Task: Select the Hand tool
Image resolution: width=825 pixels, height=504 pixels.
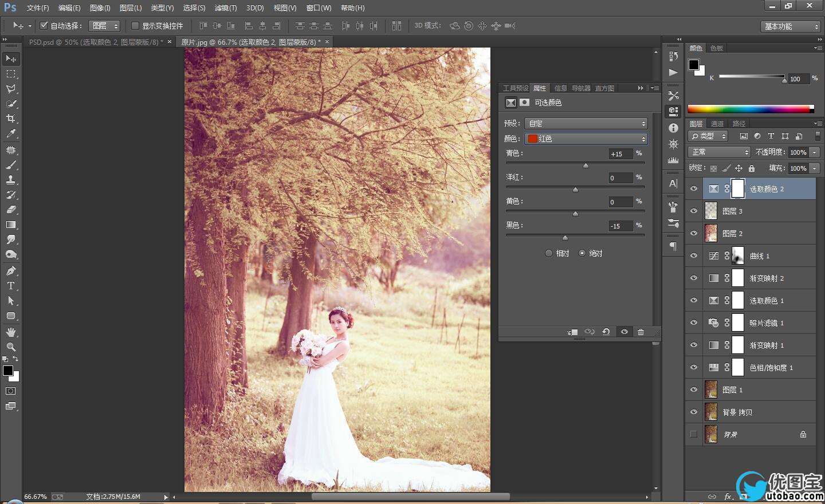Action: pos(11,332)
